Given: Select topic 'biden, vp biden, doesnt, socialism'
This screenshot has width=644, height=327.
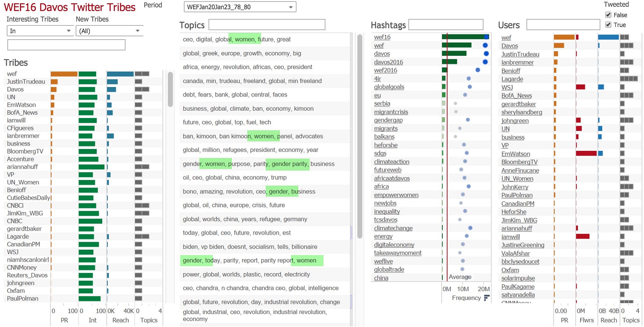Looking at the screenshot, I should point(265,247).
